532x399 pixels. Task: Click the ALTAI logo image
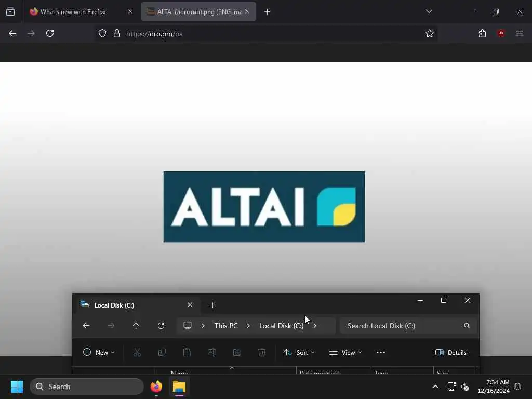(264, 207)
